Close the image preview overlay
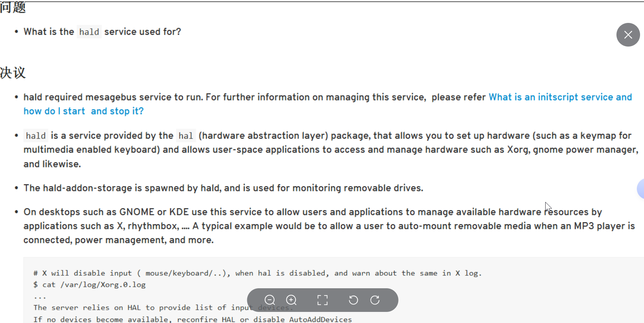Screen dimensions: 644x323 (628, 35)
